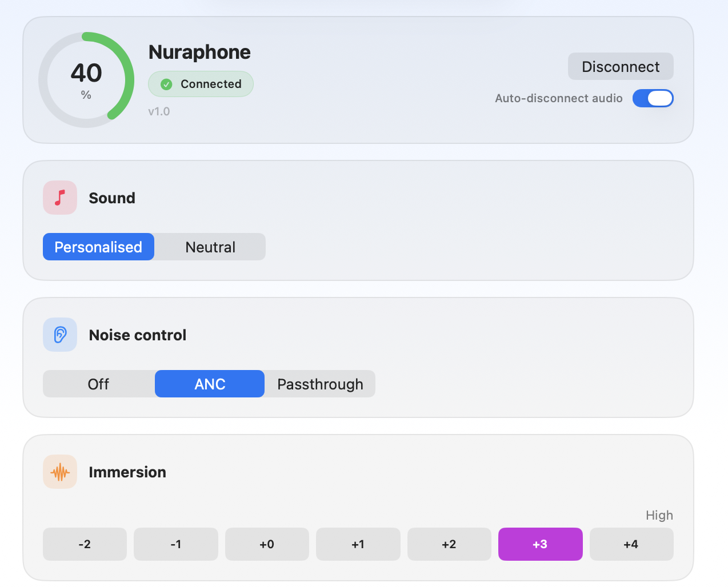728x587 pixels.
Task: Click the music note Sound icon
Action: tap(60, 198)
